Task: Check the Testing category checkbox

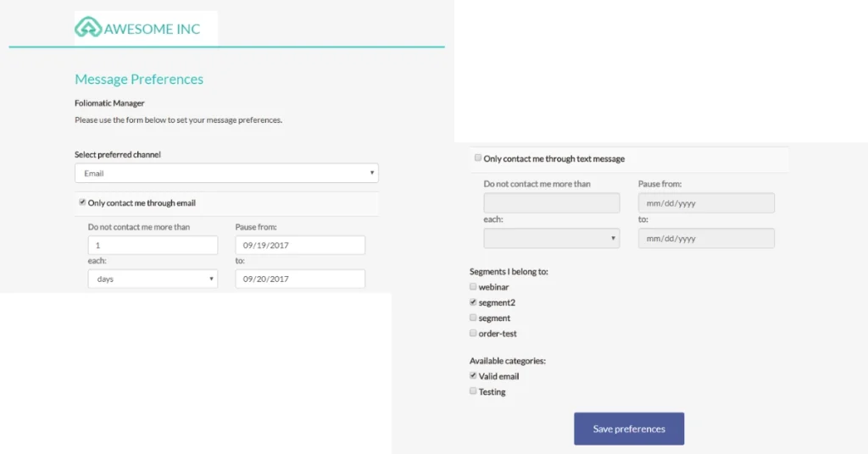Action: (x=473, y=391)
